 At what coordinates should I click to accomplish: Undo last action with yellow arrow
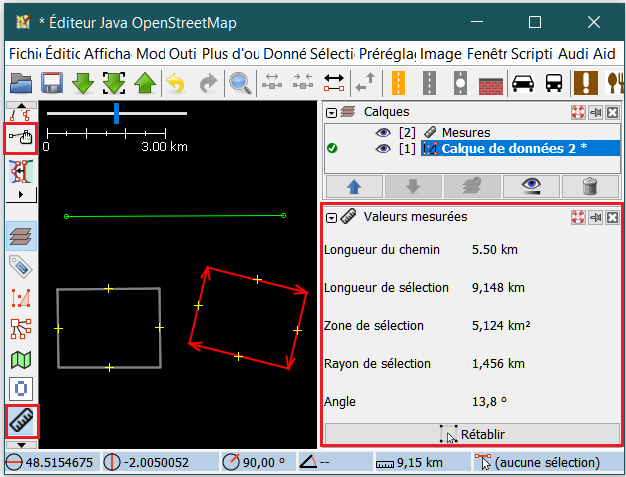pyautogui.click(x=176, y=83)
